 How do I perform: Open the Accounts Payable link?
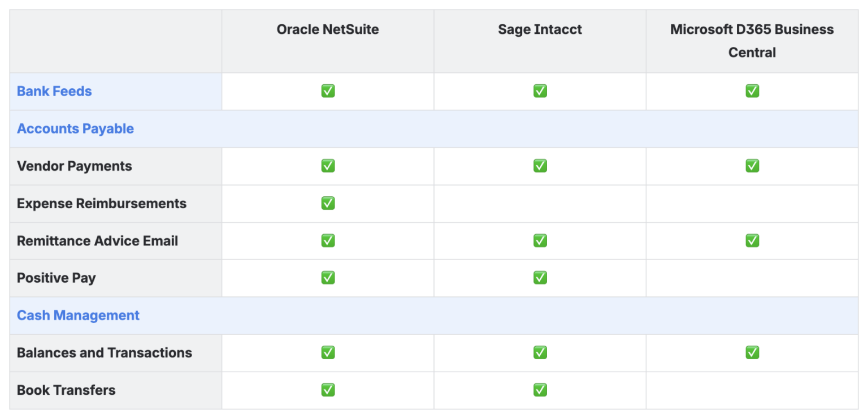tap(75, 128)
